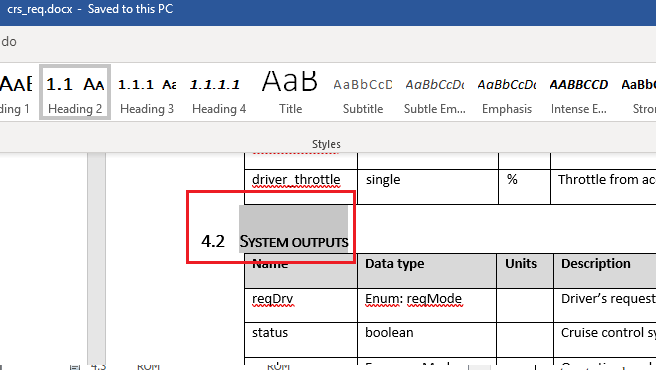The height and width of the screenshot is (370, 656).
Task: Click the % units cell
Action: (525, 187)
